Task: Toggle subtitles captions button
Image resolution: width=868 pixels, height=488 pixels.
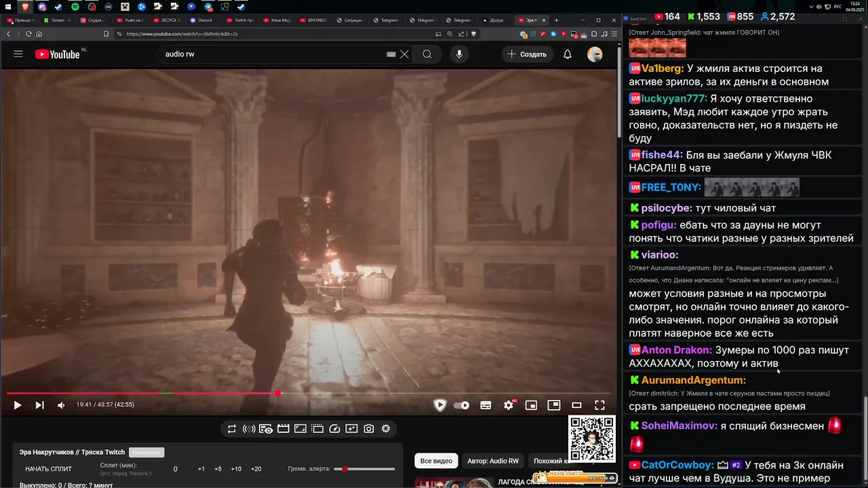Action: pos(486,405)
